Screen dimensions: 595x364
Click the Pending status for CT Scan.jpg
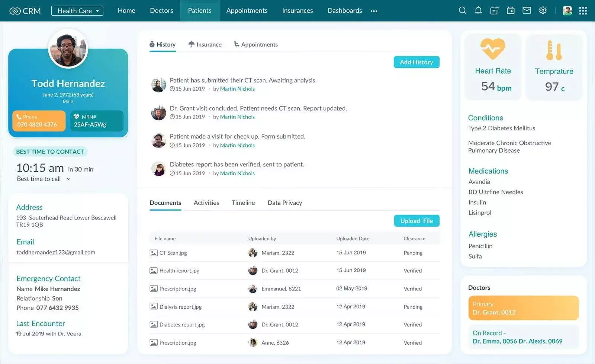413,253
